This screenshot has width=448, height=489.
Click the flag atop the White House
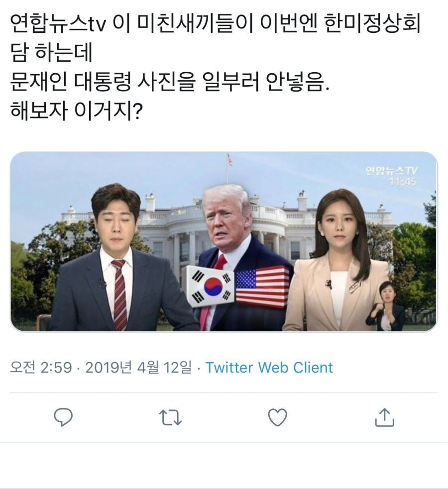tap(229, 160)
